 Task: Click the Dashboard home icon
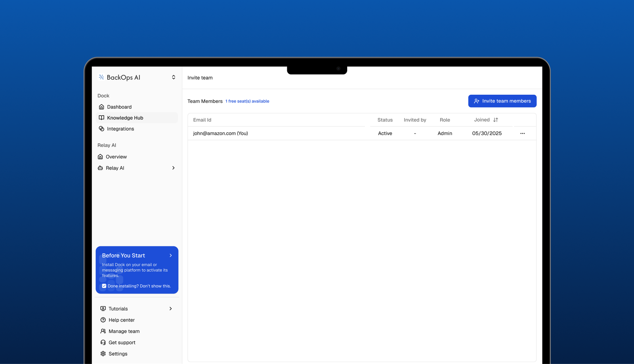tap(101, 107)
